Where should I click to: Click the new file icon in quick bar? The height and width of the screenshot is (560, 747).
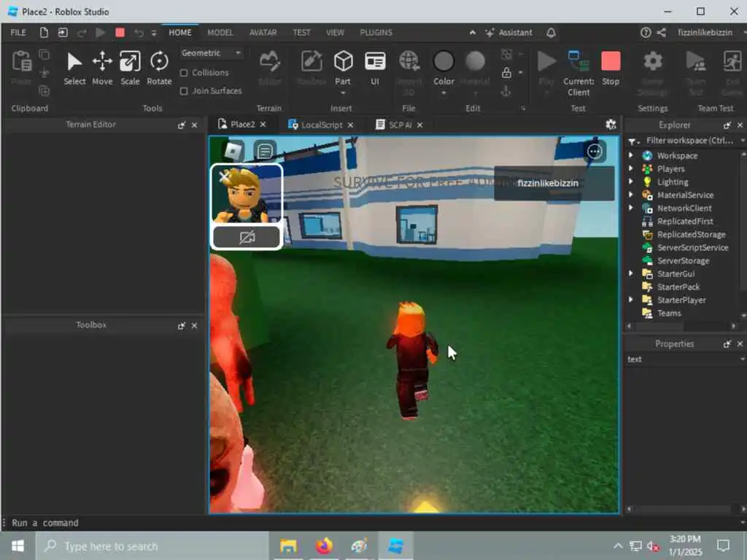point(44,32)
